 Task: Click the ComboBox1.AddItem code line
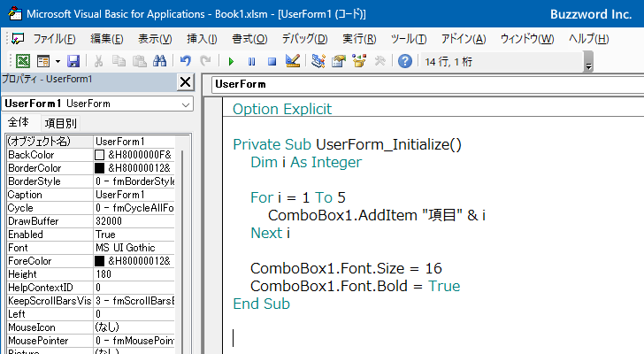click(377, 215)
